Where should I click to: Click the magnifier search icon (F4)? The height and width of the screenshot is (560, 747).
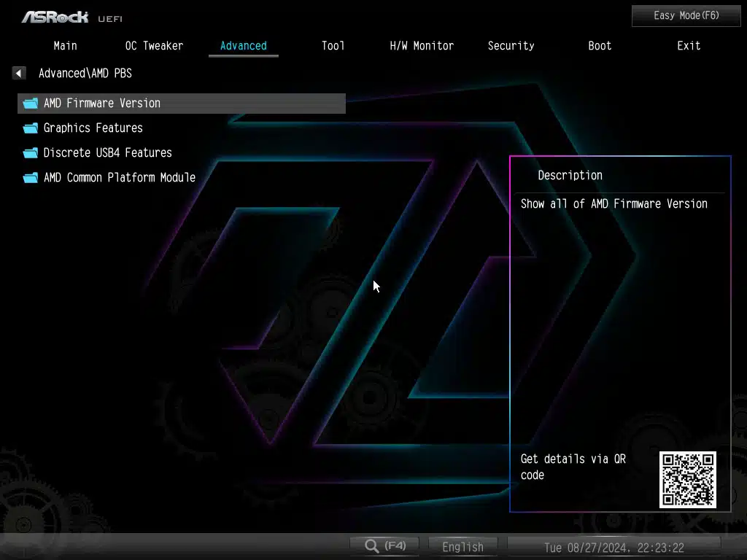pyautogui.click(x=373, y=545)
